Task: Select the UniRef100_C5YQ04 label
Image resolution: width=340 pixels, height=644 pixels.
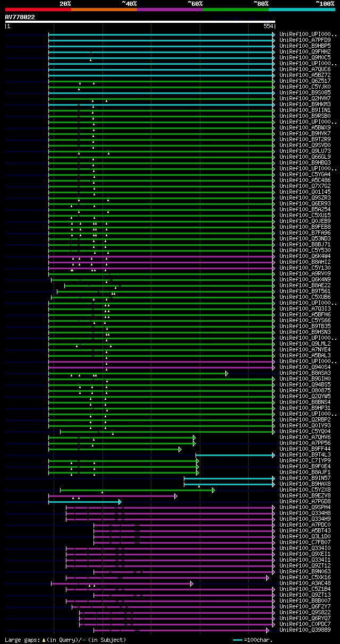Action: pyautogui.click(x=305, y=431)
